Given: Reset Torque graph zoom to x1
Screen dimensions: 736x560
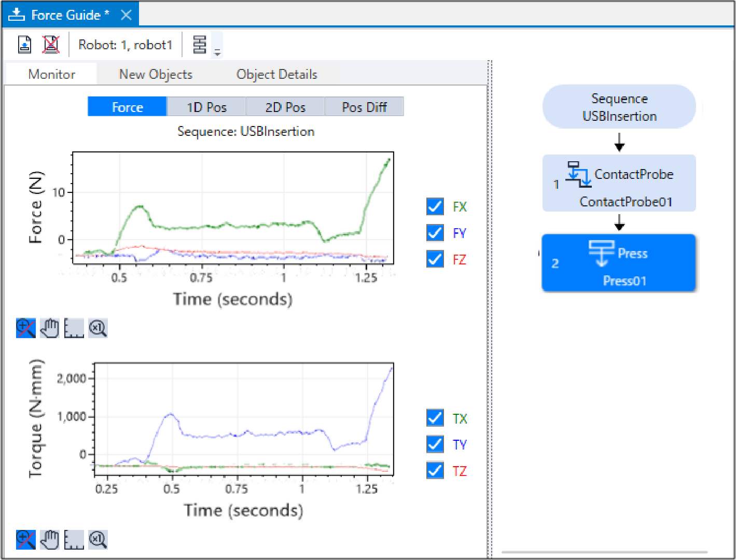Looking at the screenshot, I should coord(98,539).
